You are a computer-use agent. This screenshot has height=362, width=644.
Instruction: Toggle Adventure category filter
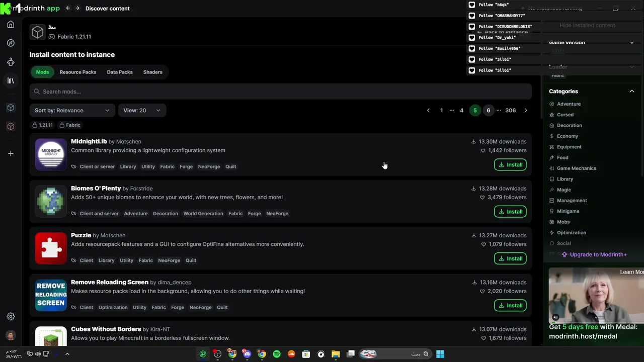pyautogui.click(x=565, y=104)
